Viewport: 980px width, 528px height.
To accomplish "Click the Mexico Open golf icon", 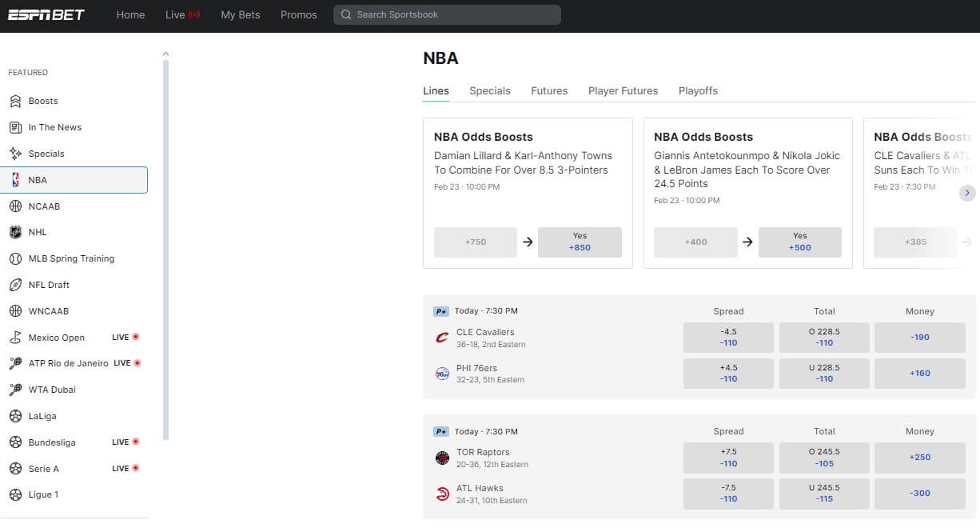I will pos(15,338).
